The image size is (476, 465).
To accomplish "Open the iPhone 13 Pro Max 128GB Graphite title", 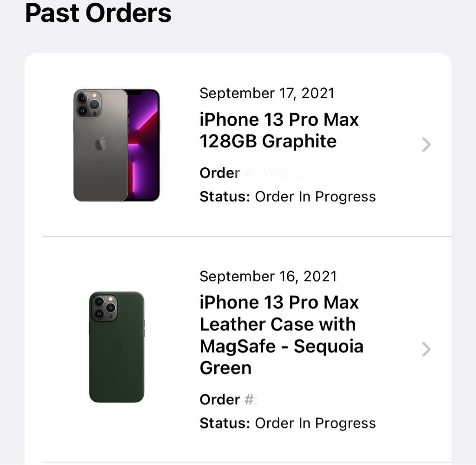I will [x=279, y=130].
